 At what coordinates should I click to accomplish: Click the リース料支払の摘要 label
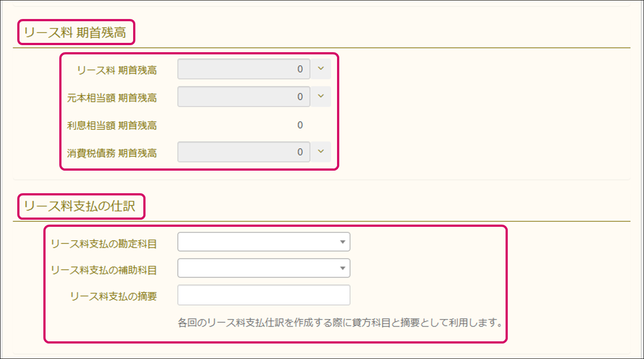113,296
